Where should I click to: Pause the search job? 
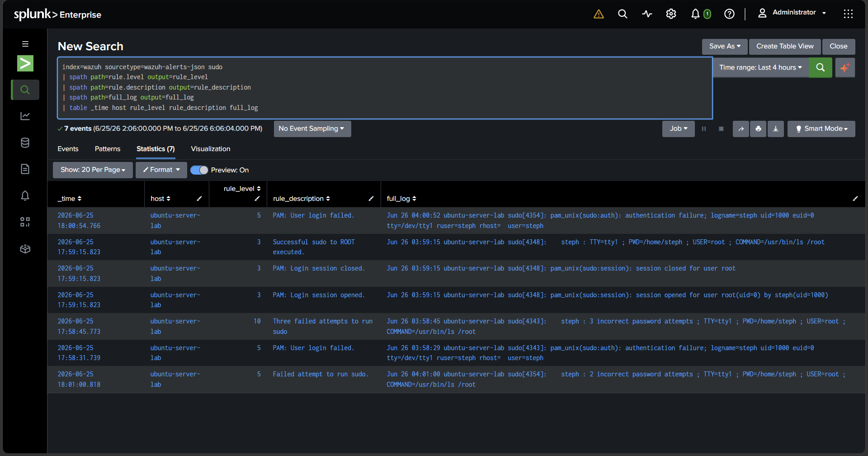pyautogui.click(x=704, y=129)
